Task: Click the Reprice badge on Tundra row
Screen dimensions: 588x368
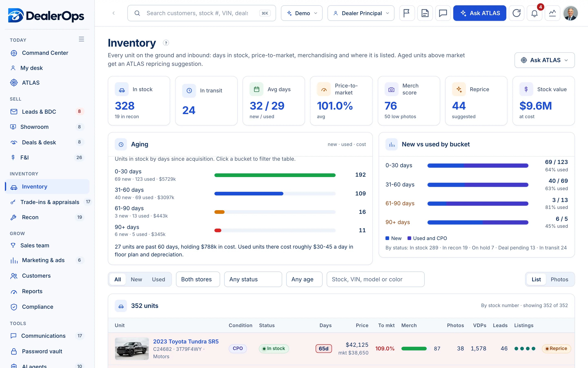Action: pos(556,349)
